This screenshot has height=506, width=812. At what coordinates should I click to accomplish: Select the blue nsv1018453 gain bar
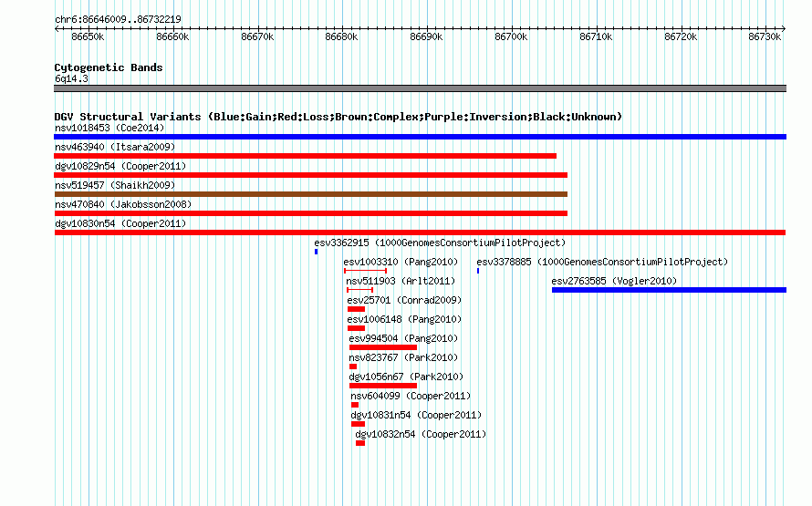click(x=420, y=137)
